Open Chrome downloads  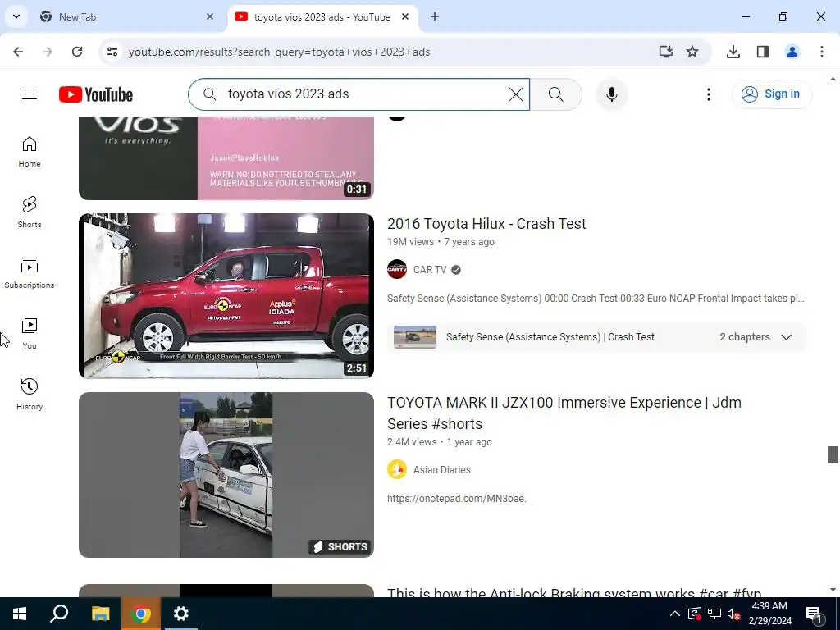click(x=733, y=52)
